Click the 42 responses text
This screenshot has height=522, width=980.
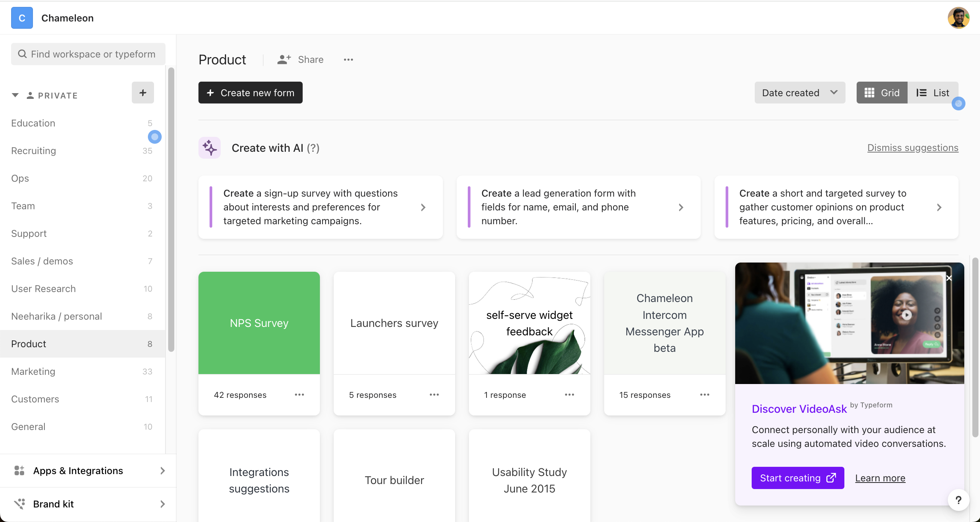[240, 395]
